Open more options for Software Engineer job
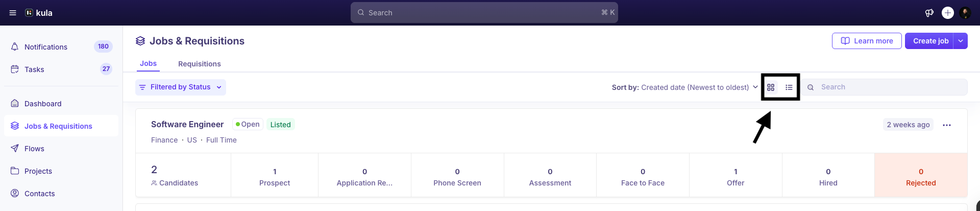Image resolution: width=980 pixels, height=211 pixels. 947,125
